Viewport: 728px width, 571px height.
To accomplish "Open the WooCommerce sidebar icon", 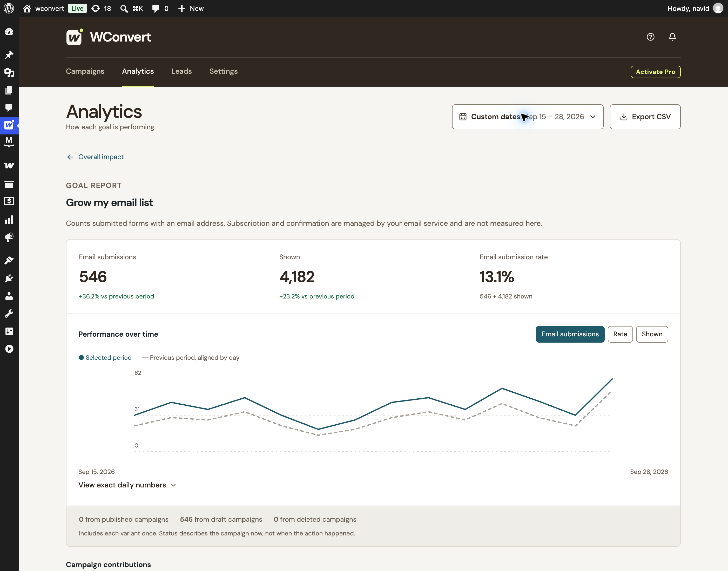I will (9, 166).
